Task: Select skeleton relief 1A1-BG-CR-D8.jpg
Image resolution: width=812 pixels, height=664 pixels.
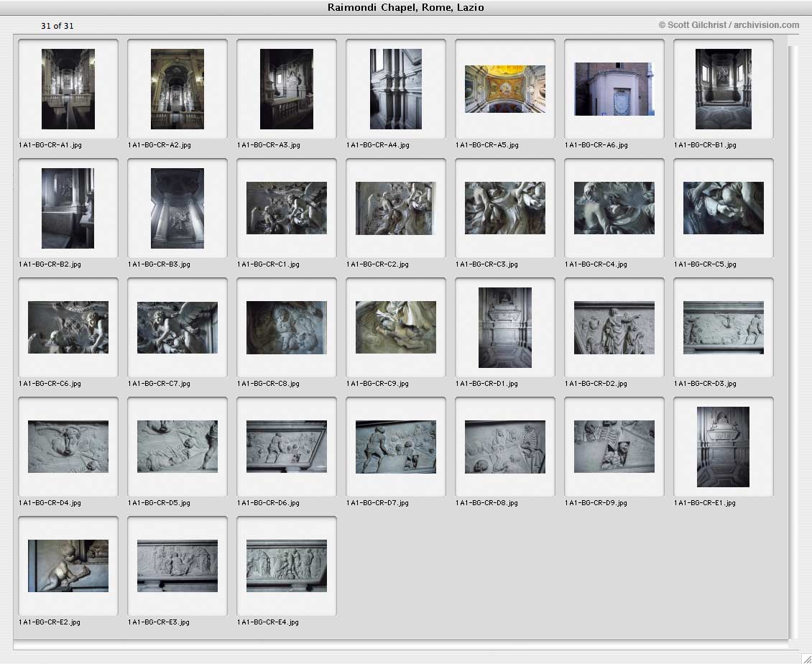Action: tap(505, 446)
